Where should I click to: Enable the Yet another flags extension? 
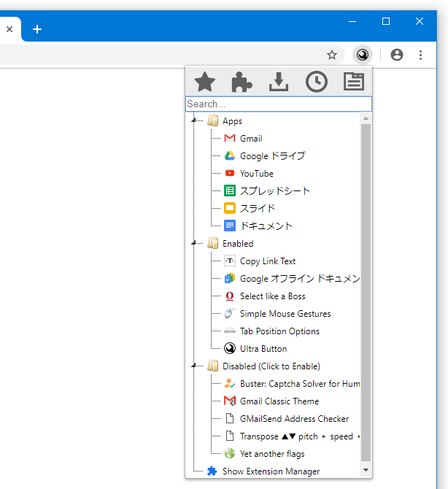[x=272, y=454]
